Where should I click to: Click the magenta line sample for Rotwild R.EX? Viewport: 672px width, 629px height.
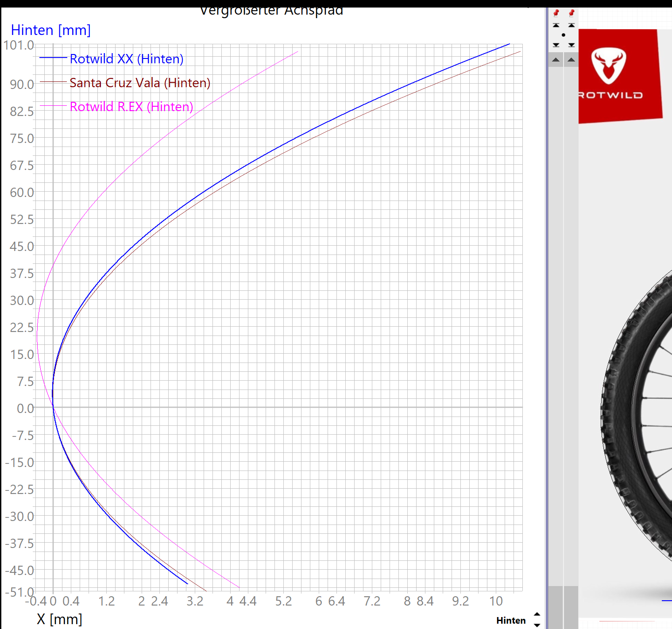tap(53, 106)
